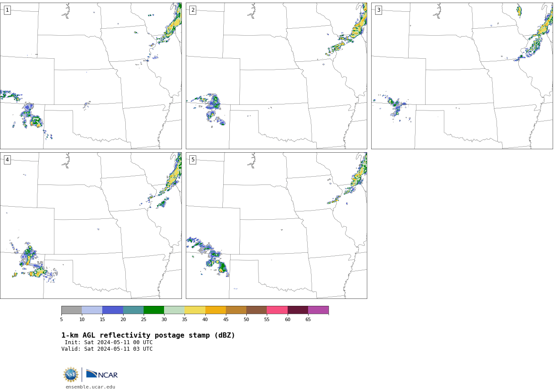The width and height of the screenshot is (557, 392).
Task: Click the Valid: Sat 2024-05-11 03 UTC text
Action: click(x=107, y=349)
